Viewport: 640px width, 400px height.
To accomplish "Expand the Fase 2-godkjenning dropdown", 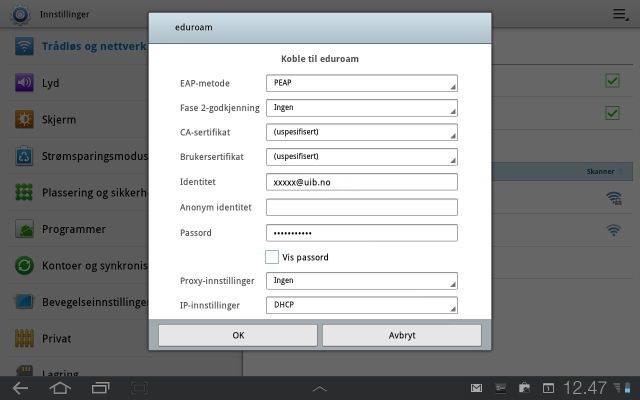I will tap(361, 107).
